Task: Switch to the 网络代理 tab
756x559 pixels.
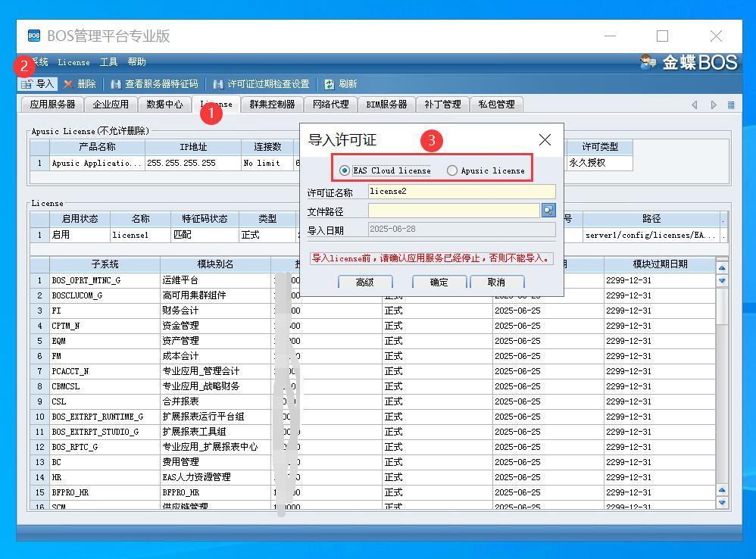Action: pos(330,104)
